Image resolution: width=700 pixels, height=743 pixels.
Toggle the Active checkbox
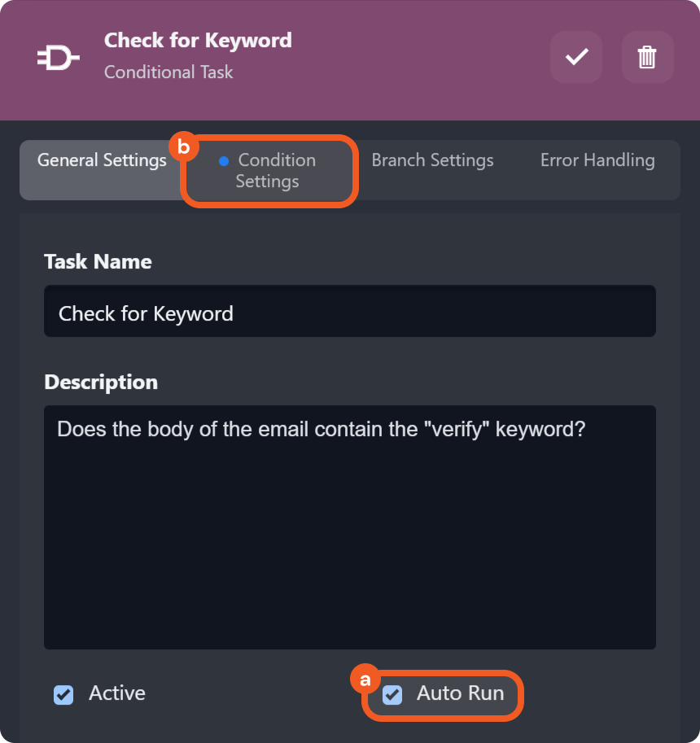(63, 695)
